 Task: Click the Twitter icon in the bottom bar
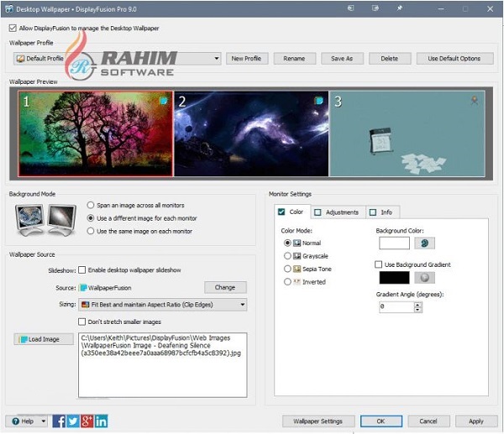pyautogui.click(x=73, y=421)
